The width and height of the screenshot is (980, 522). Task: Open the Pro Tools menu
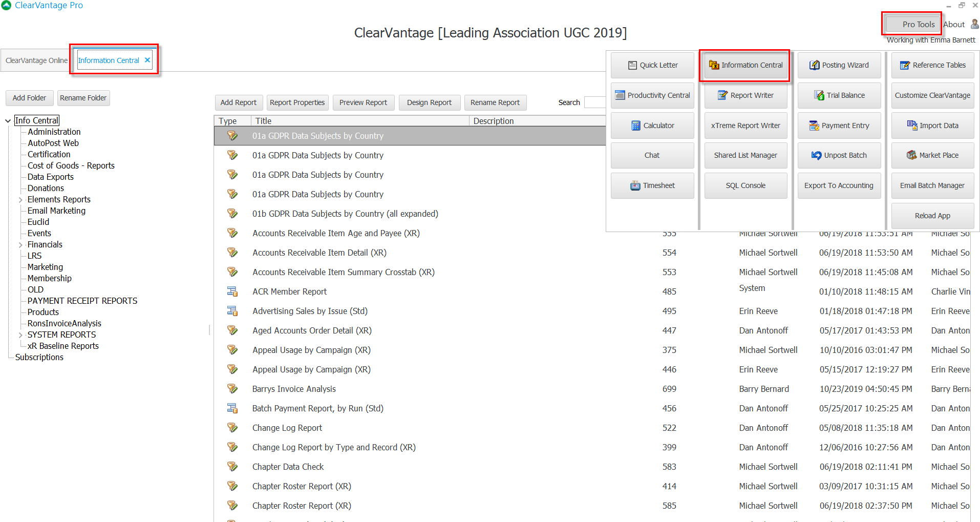tap(912, 24)
